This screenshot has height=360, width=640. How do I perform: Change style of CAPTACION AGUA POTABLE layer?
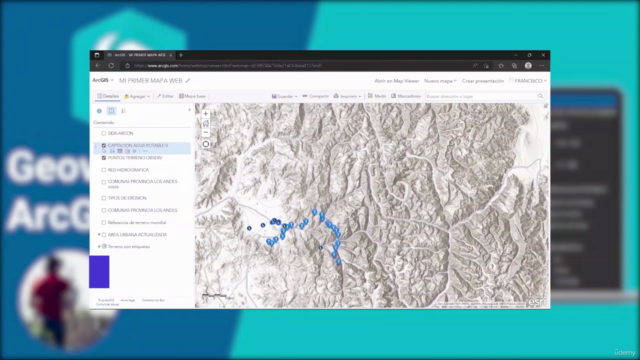pos(127,151)
